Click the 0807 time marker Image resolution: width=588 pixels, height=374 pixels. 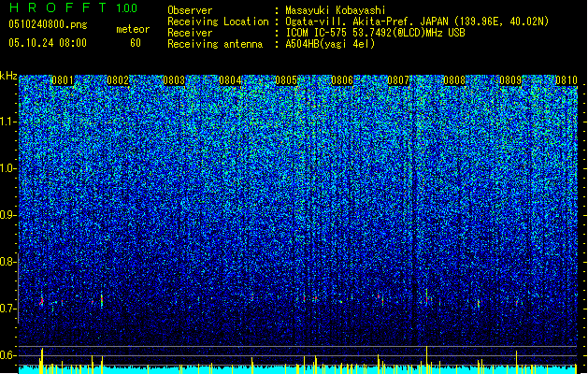[398, 80]
